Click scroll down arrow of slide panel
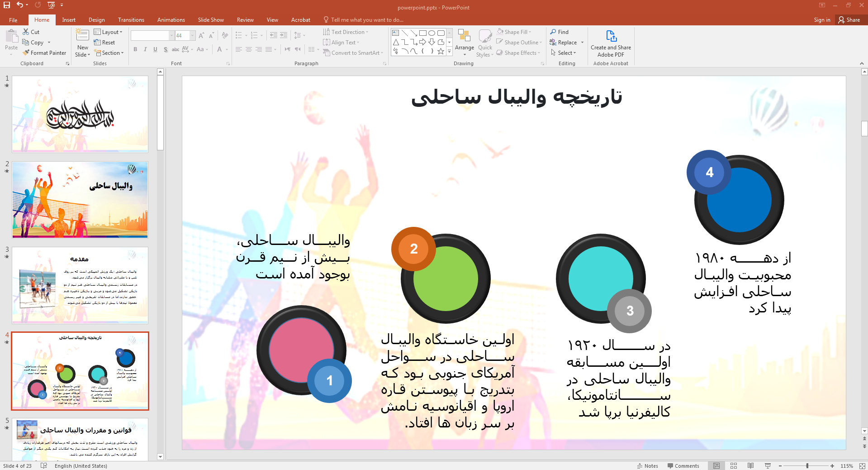This screenshot has height=470, width=868. click(160, 456)
